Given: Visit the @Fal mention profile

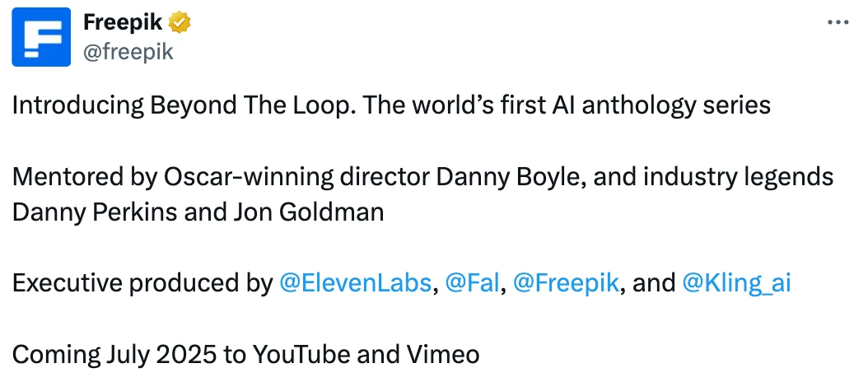Looking at the screenshot, I should click(x=472, y=283).
